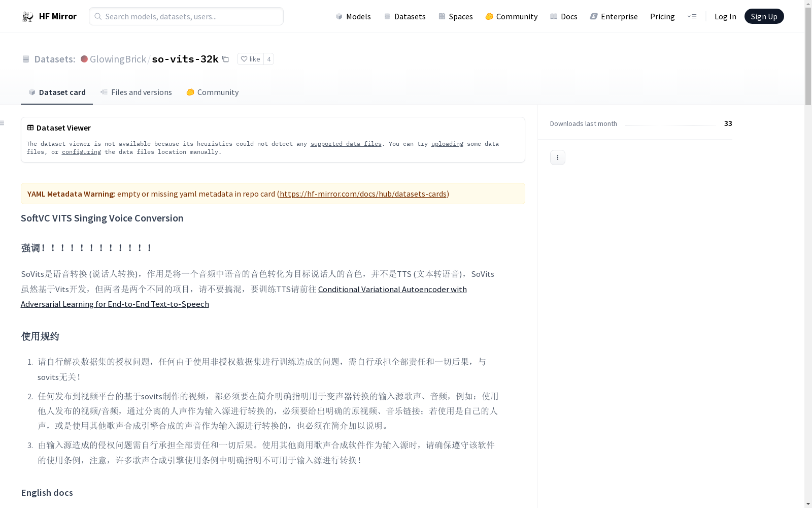Screen dimensions: 812x508
Task: Visit the Enterprise page
Action: click(614, 16)
